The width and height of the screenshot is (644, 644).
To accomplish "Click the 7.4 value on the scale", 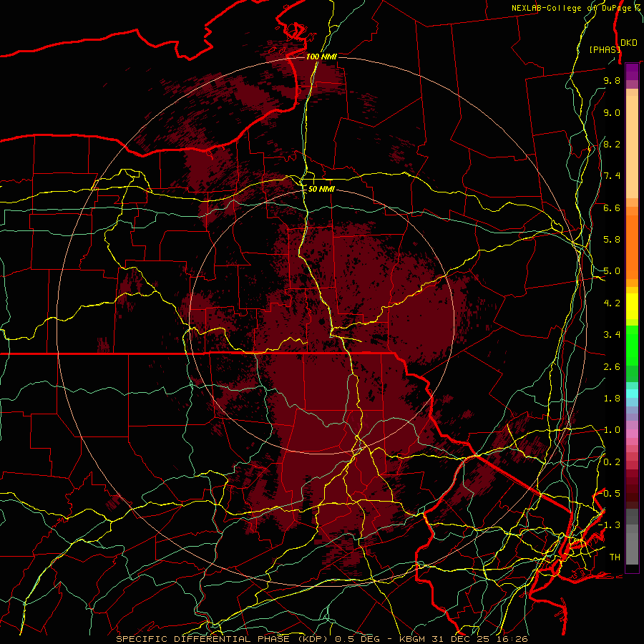I will coord(612,176).
